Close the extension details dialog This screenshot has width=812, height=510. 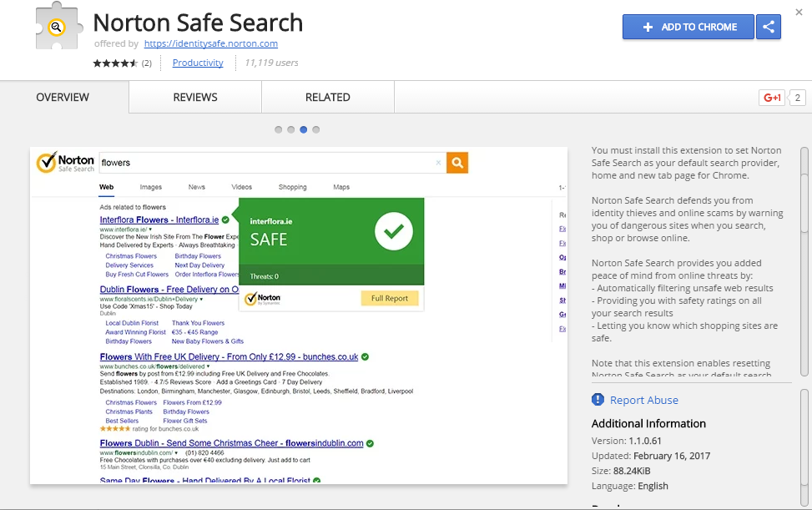click(x=799, y=12)
